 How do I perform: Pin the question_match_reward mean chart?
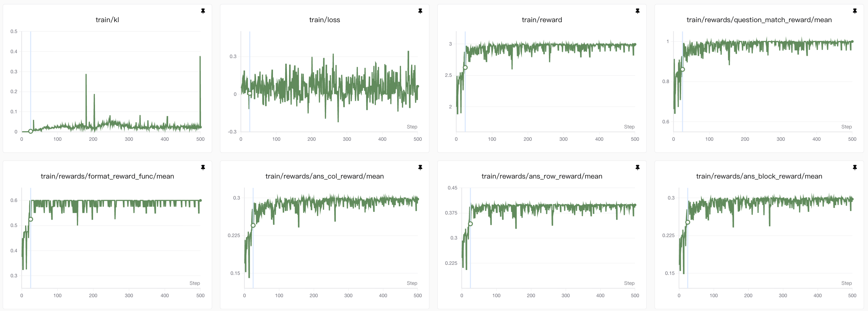point(855,11)
